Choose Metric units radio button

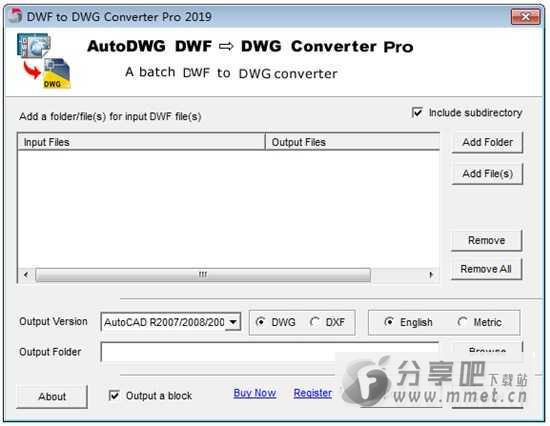[462, 322]
